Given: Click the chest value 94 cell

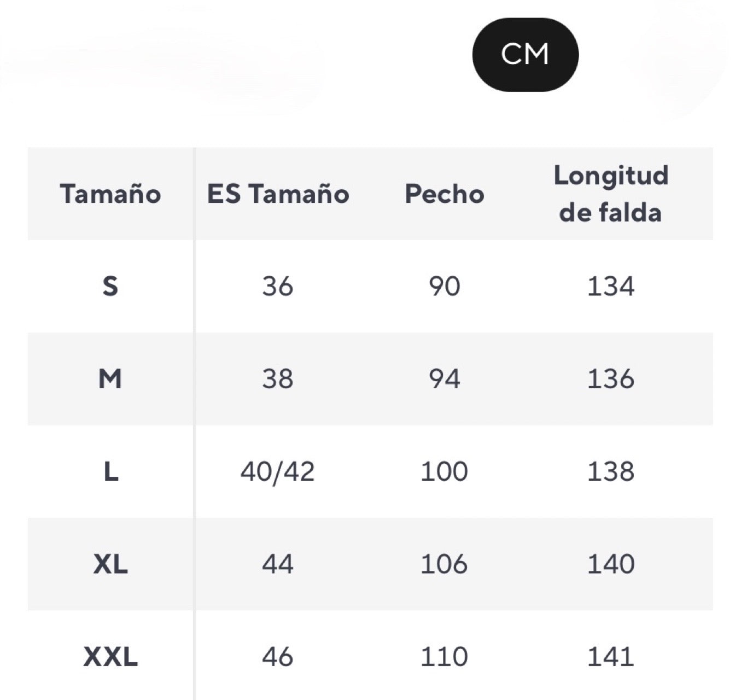Looking at the screenshot, I should point(444,378).
